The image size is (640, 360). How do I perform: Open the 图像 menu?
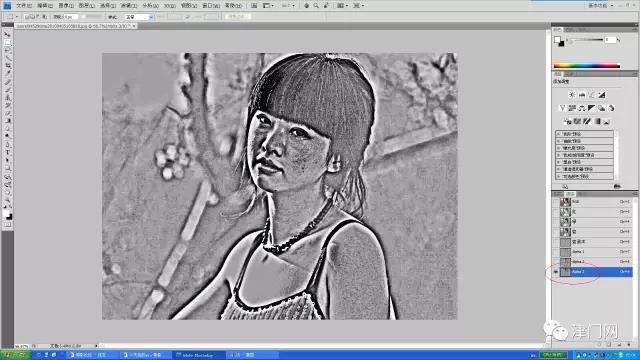point(66,6)
